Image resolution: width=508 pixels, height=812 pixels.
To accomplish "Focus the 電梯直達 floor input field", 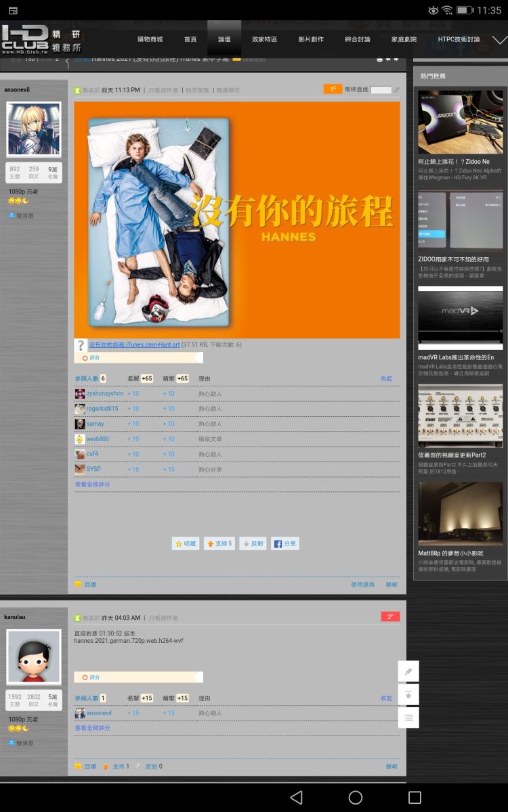I will click(381, 89).
